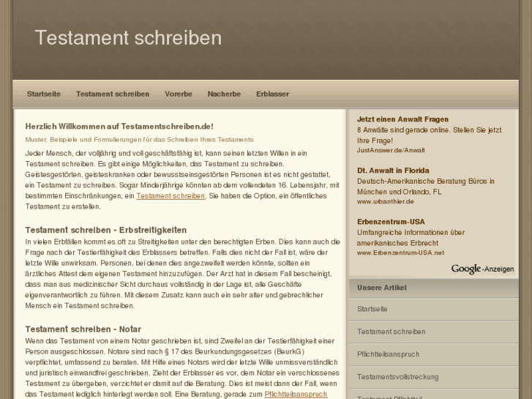Open the Erbenzentrum-USA ad headline
This screenshot has height=399, width=532.
391,222
